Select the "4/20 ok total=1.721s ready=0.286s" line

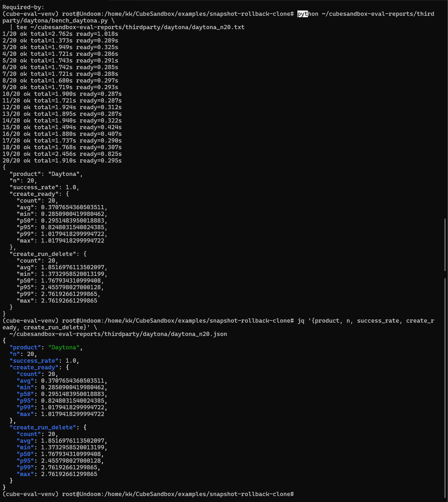60,54
